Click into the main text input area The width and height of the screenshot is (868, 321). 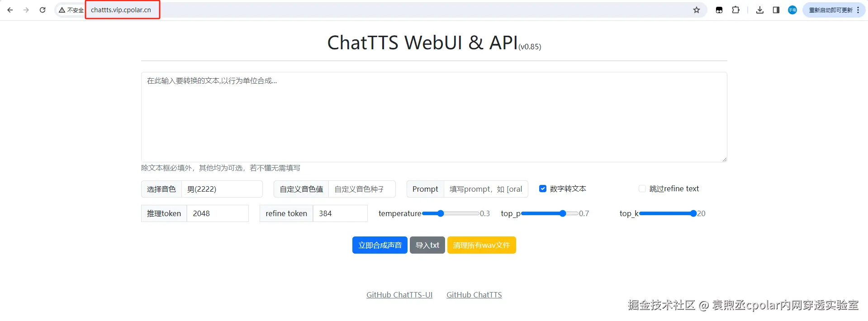coord(434,117)
